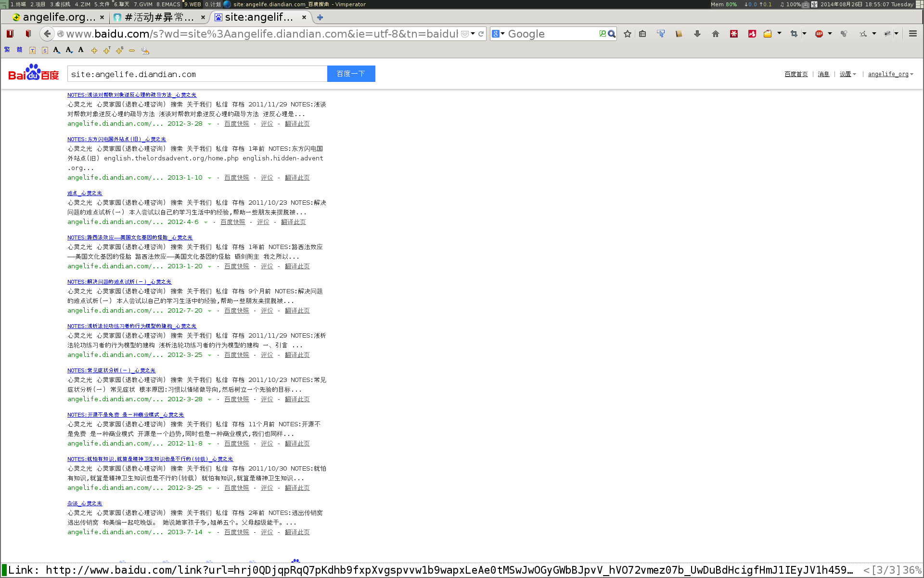
Task: Click the Baidu search query input field
Action: tap(197, 74)
